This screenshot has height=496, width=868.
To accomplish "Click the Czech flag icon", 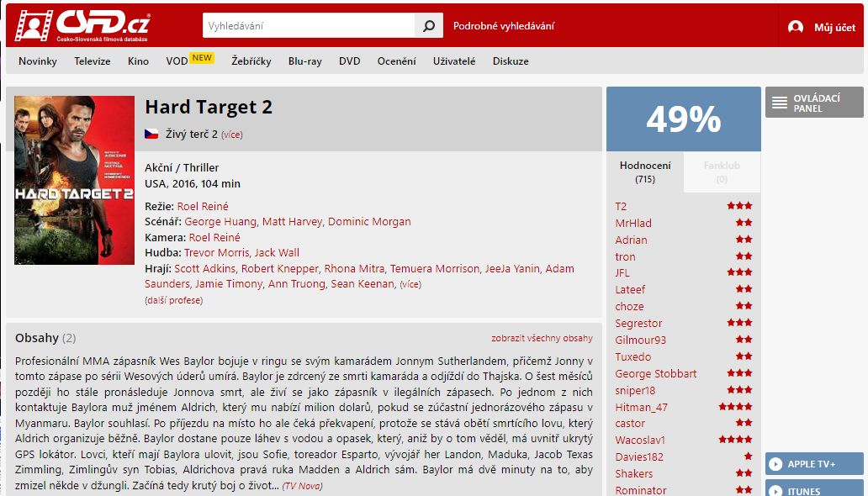I will (x=151, y=134).
